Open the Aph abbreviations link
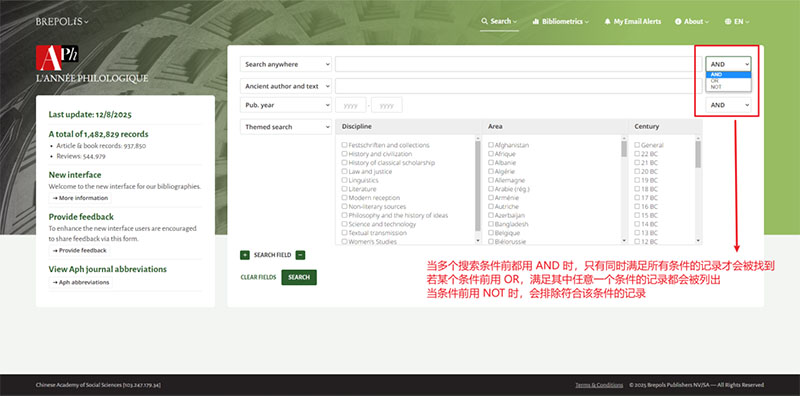 pyautogui.click(x=81, y=282)
